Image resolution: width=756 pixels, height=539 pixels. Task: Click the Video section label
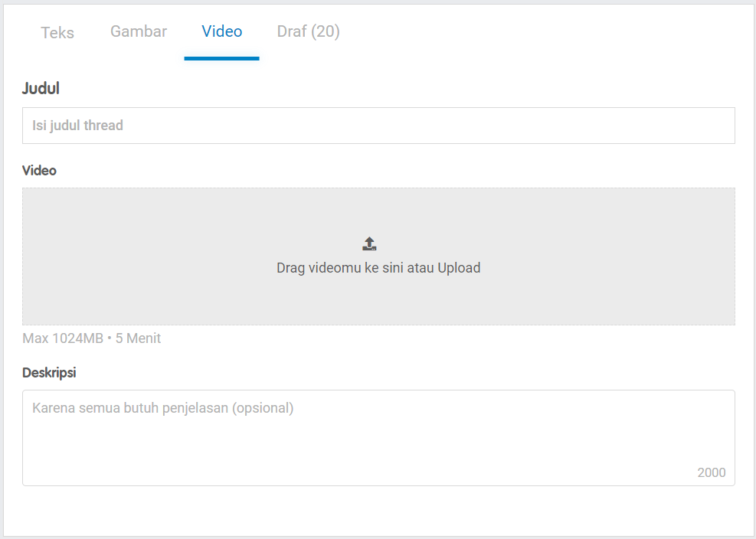coord(39,170)
